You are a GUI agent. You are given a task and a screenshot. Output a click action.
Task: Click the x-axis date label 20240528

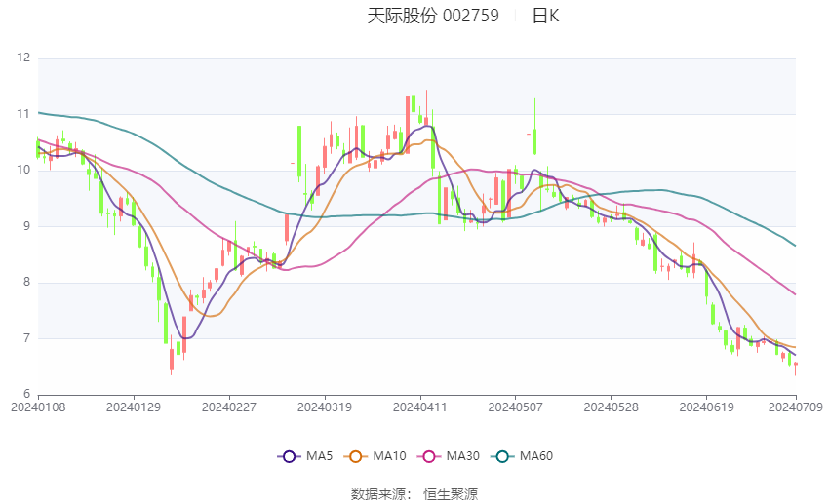pyautogui.click(x=612, y=407)
